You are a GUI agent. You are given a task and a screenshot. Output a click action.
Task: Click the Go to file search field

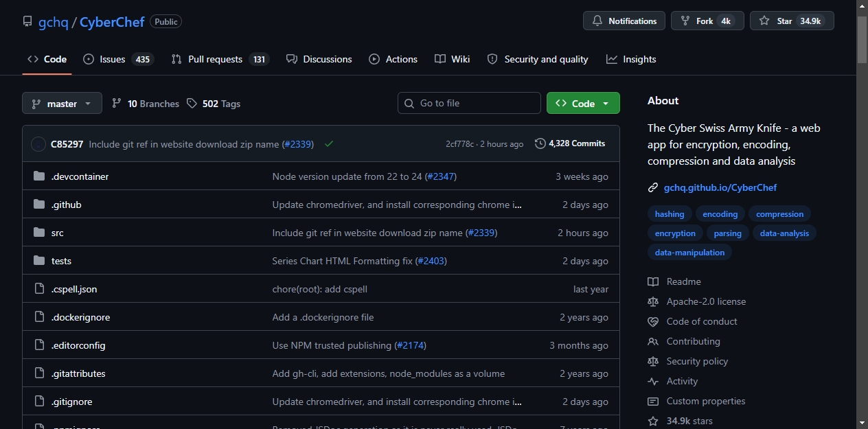point(469,103)
